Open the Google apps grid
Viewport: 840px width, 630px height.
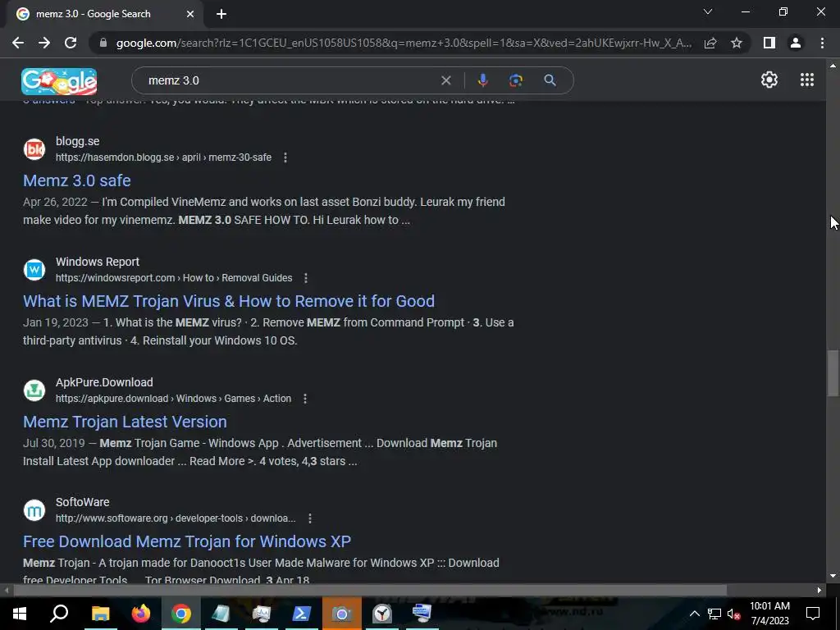[807, 80]
